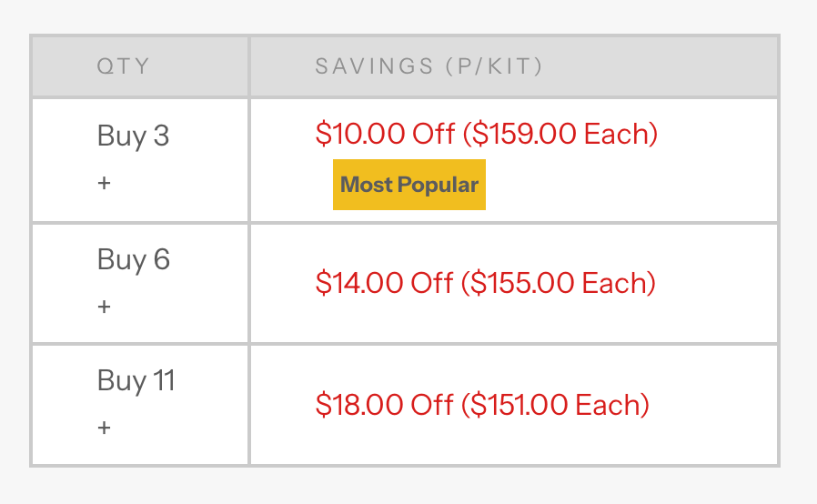Select the Buy 6 quantity label
The image size is (817, 504).
tap(133, 259)
